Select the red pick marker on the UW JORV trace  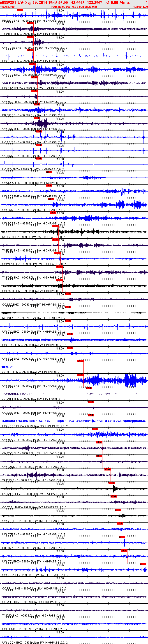tap(49, 172)
